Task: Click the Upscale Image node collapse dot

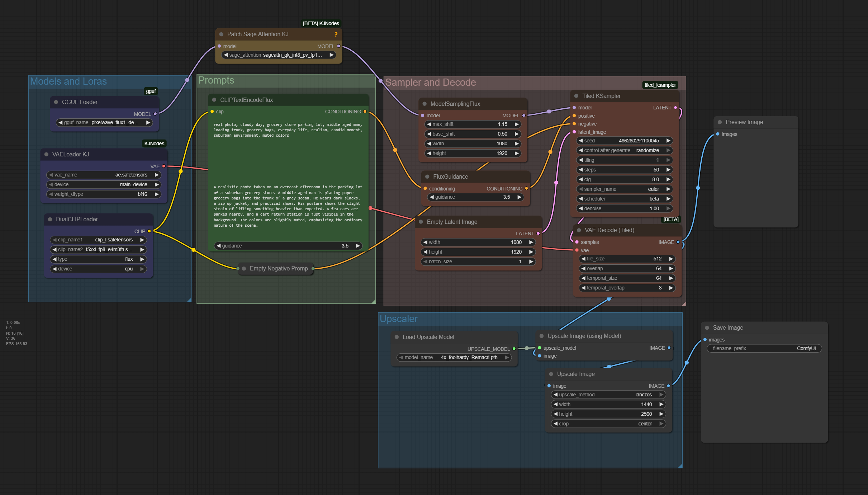Action: click(551, 374)
